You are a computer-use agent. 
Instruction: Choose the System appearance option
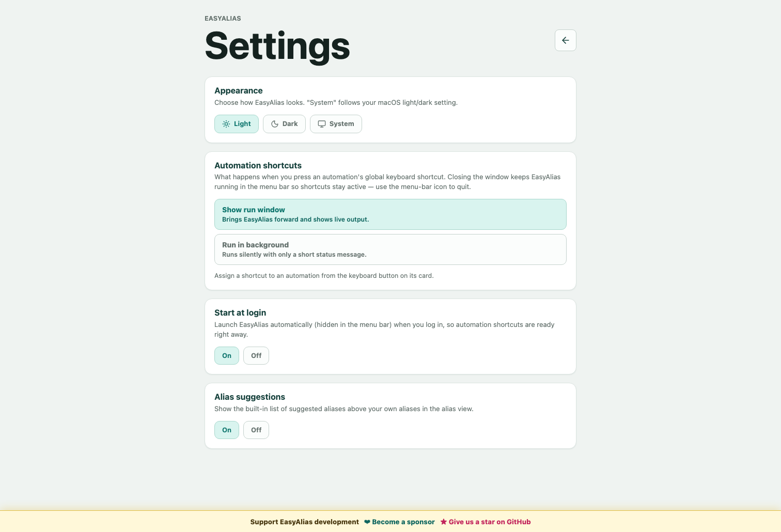tap(336, 124)
